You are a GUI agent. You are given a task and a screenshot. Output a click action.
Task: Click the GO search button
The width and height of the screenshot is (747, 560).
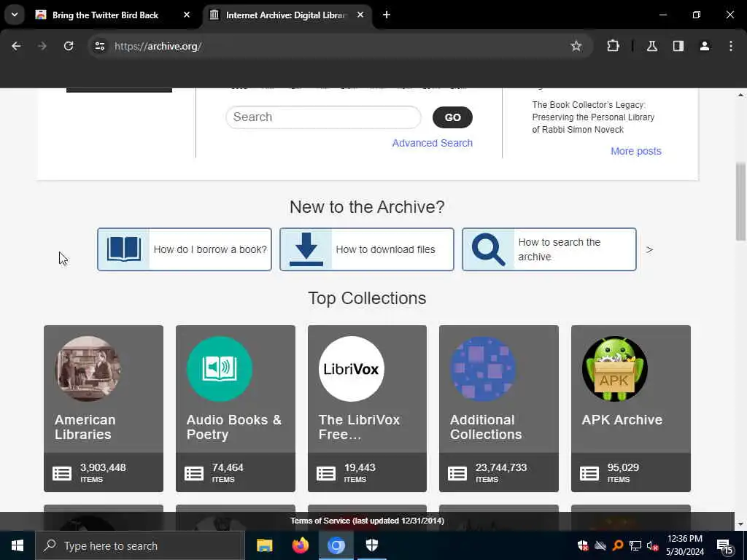pos(452,117)
